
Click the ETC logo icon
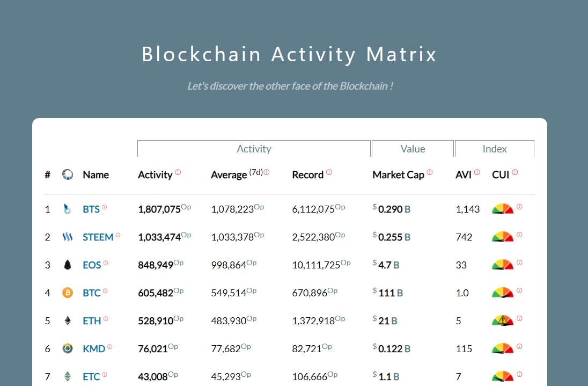point(68,376)
